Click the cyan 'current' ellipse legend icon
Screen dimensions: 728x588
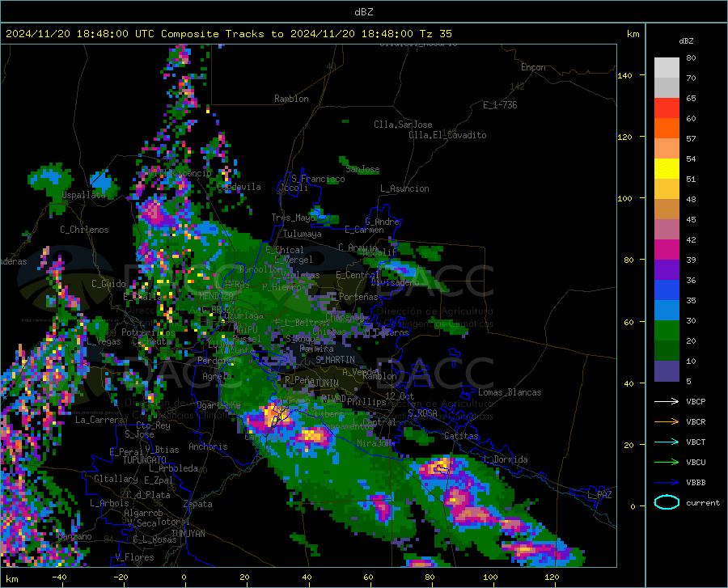point(667,502)
